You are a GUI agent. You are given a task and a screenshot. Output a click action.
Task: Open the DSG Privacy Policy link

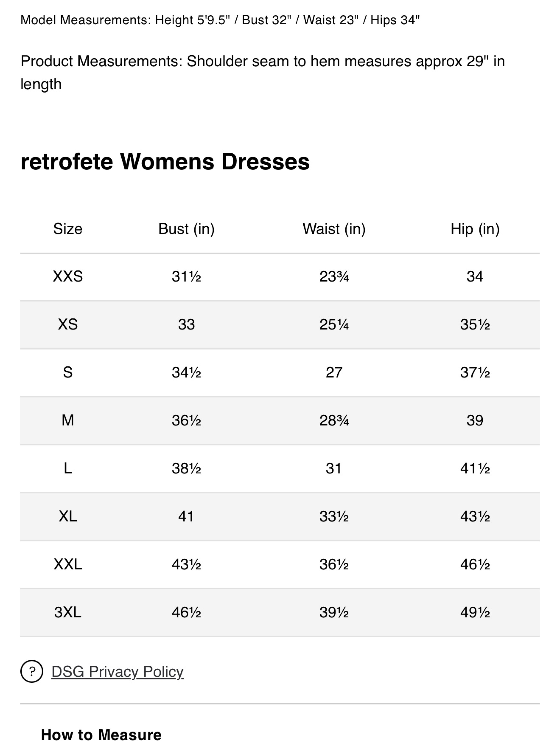[x=117, y=672]
